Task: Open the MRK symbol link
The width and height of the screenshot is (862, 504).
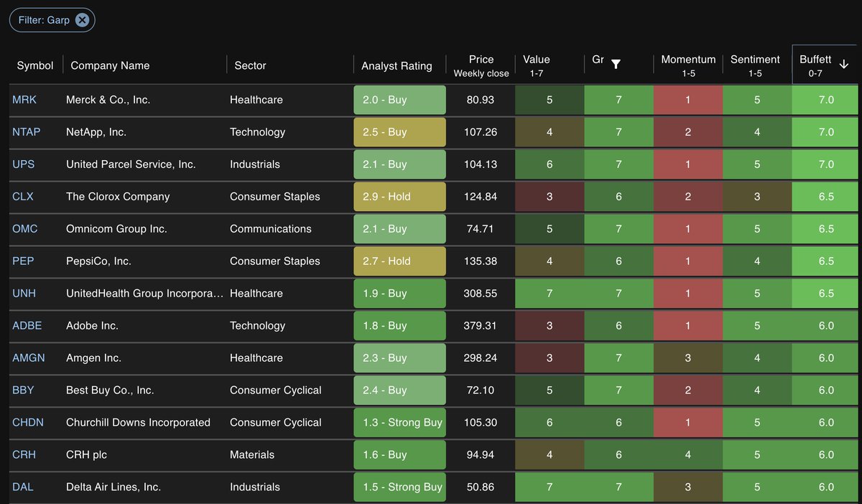Action: [23, 100]
